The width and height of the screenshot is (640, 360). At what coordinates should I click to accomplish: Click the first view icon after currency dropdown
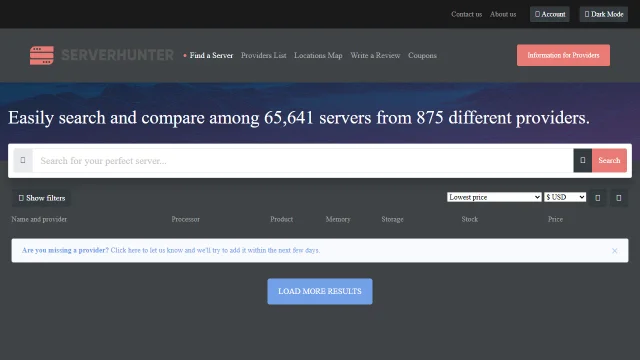coord(598,198)
